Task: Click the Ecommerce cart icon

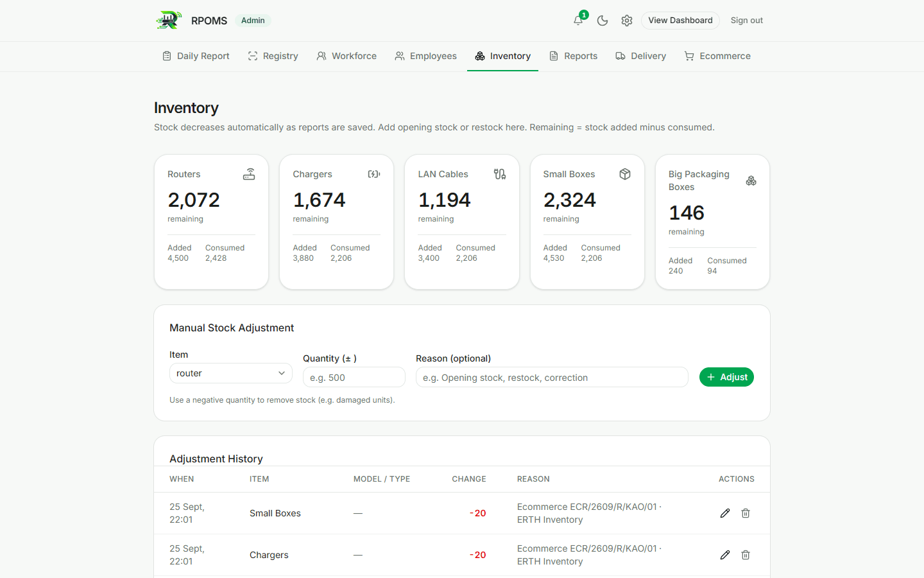Action: tap(689, 56)
